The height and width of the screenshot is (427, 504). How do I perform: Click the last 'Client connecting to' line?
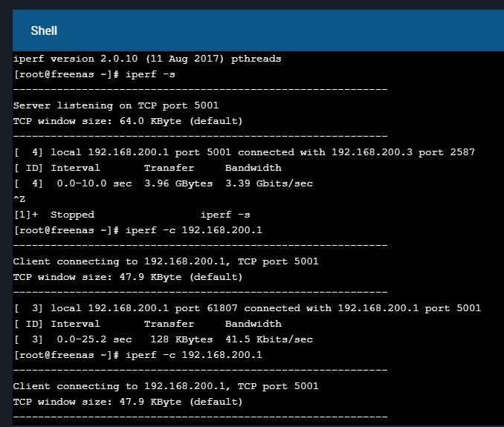tap(166, 386)
